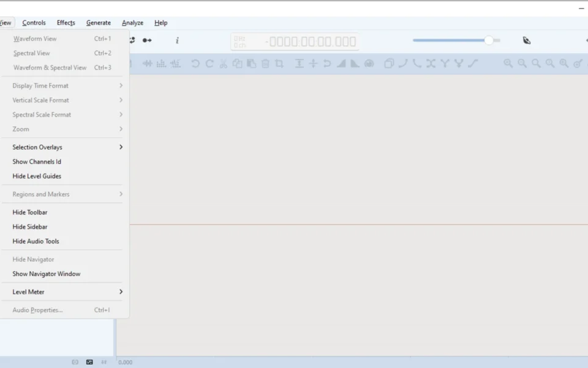Screen dimensions: 588x368
Task: Click the record dot with arrow icon
Action: [147, 40]
